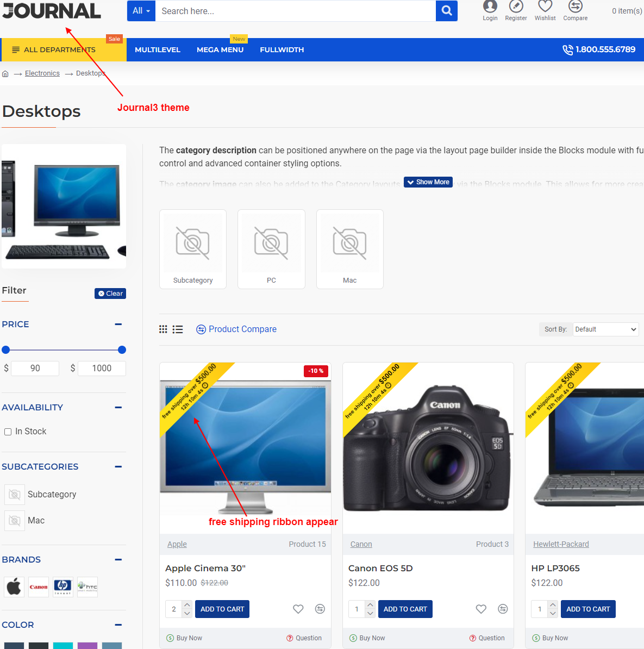
Task: Increase quantity for Apple Cinema 30"
Action: click(x=187, y=605)
